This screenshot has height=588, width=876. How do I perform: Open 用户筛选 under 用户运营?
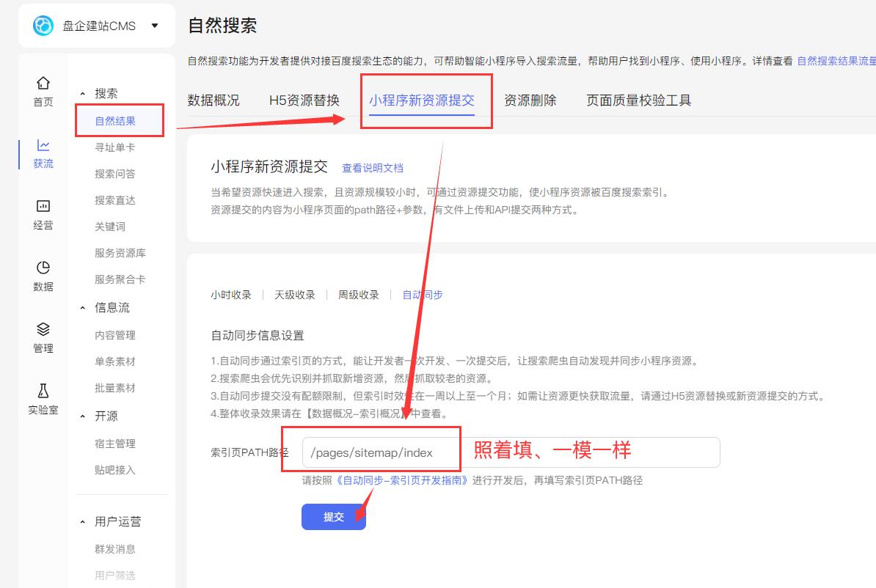tap(115, 575)
